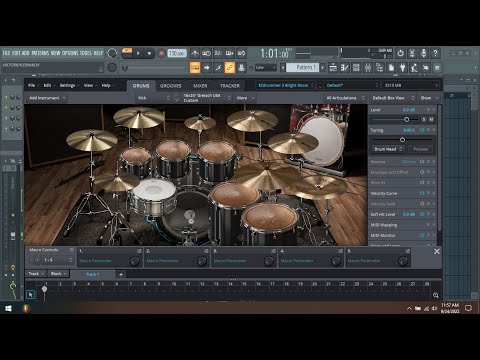Click the cut/scissors audio editor icon
The width and height of the screenshot is (480, 360).
click(x=412, y=53)
